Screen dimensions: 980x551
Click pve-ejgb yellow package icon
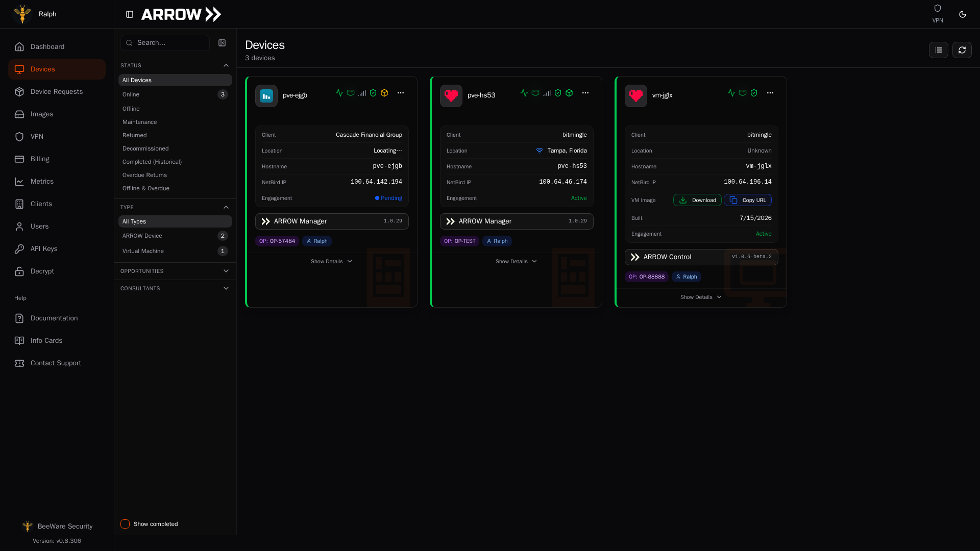tap(384, 93)
